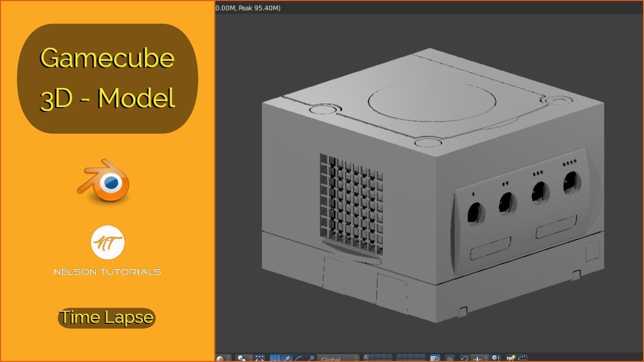This screenshot has height=362, width=644.
Task: Click the first controller port on the model
Action: (x=474, y=213)
